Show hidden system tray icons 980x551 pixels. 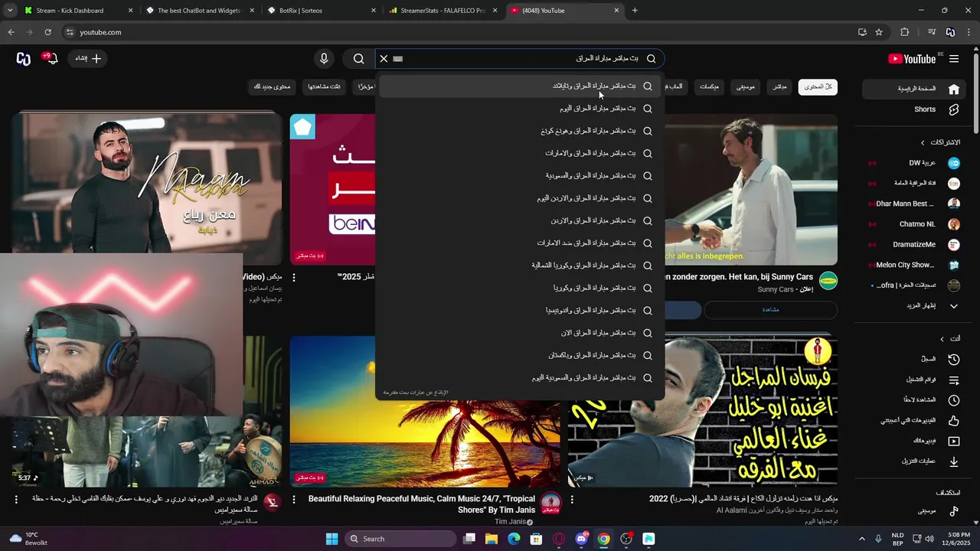(861, 539)
